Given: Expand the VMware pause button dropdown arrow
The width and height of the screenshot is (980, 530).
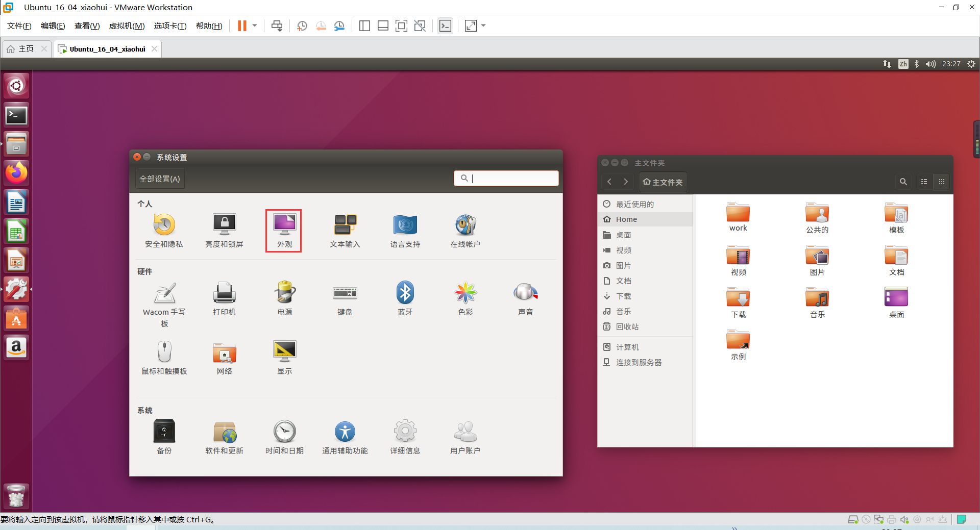Looking at the screenshot, I should point(255,26).
